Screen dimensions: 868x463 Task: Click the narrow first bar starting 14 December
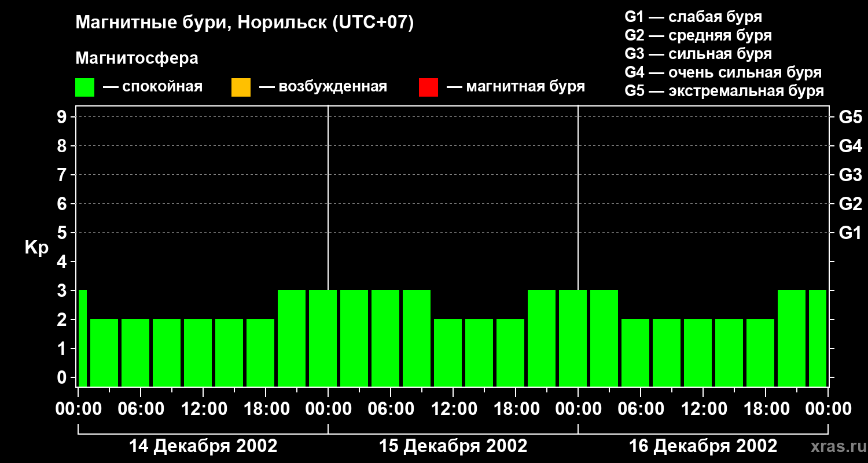click(83, 338)
